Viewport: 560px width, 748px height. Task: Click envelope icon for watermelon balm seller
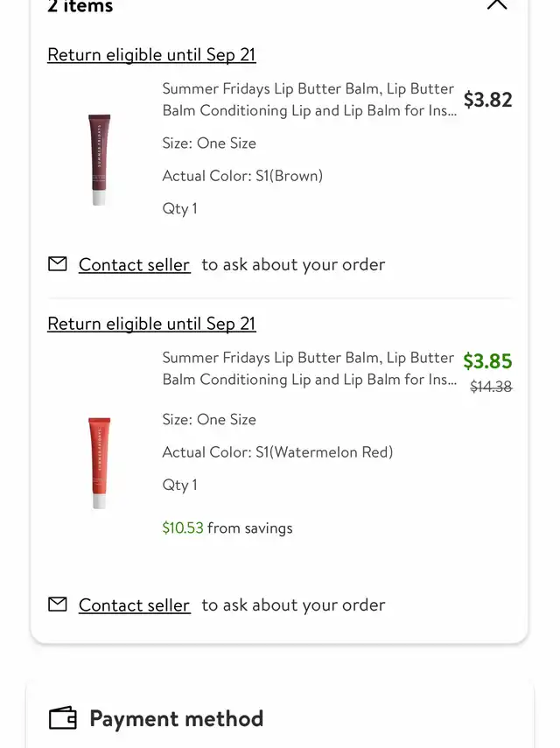point(58,605)
